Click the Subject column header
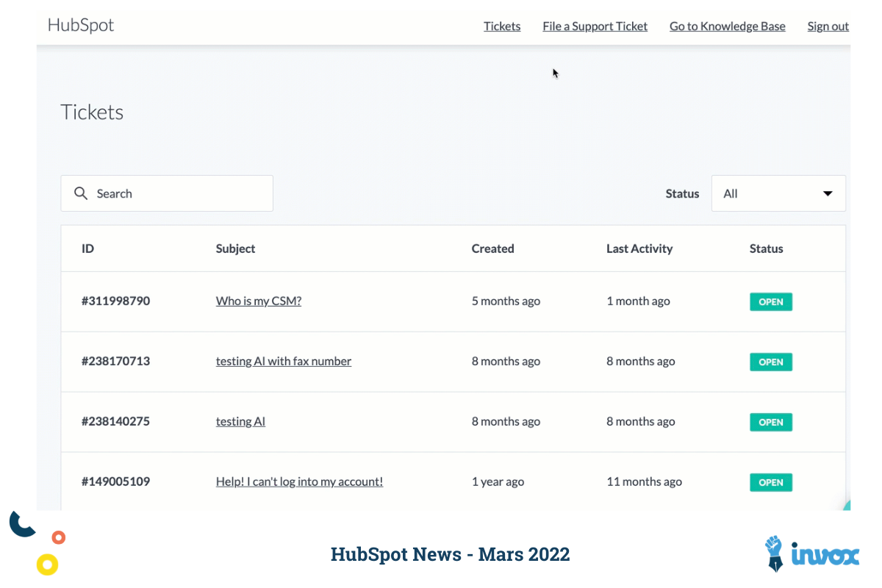Viewport: 882px width, 588px height. click(x=236, y=248)
